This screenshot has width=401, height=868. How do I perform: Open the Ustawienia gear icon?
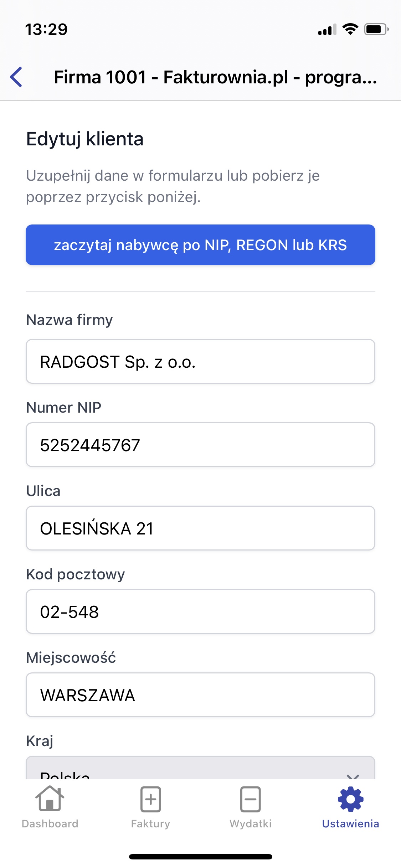[x=351, y=799]
